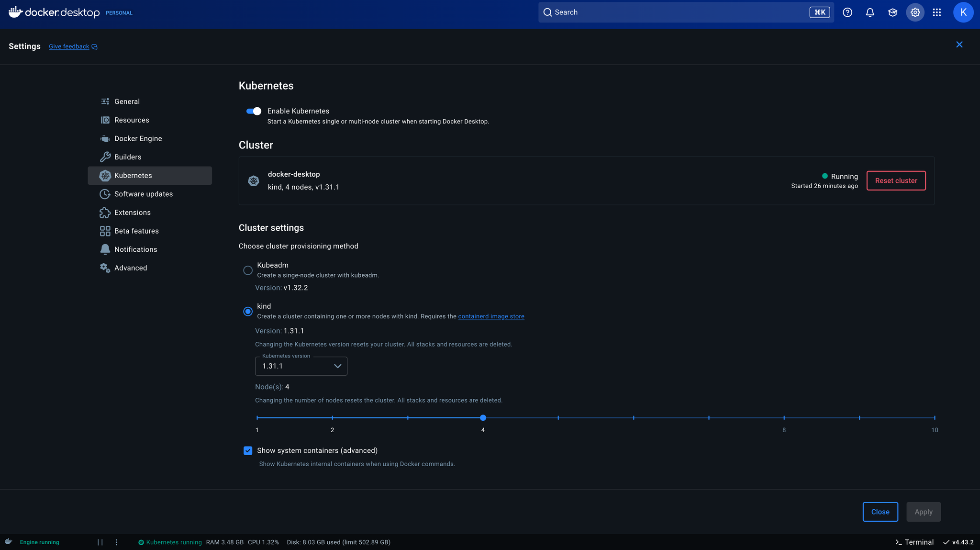This screenshot has width=980, height=550.
Task: Select the Kubeadm radio button
Action: [x=248, y=270]
